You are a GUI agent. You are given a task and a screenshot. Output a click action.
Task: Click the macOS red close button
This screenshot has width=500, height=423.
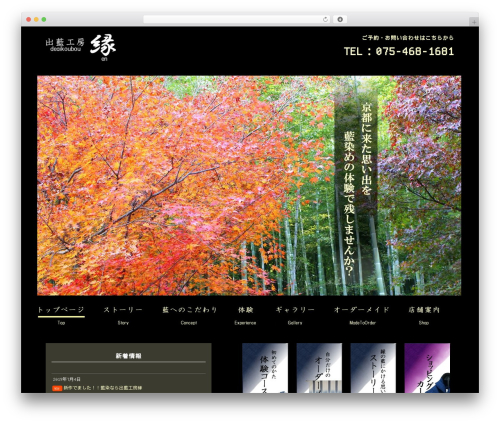[x=29, y=19]
